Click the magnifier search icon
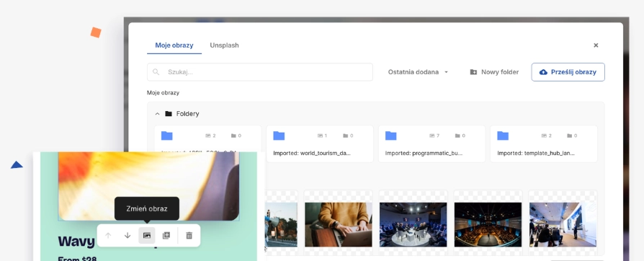Image resolution: width=644 pixels, height=261 pixels. click(156, 72)
